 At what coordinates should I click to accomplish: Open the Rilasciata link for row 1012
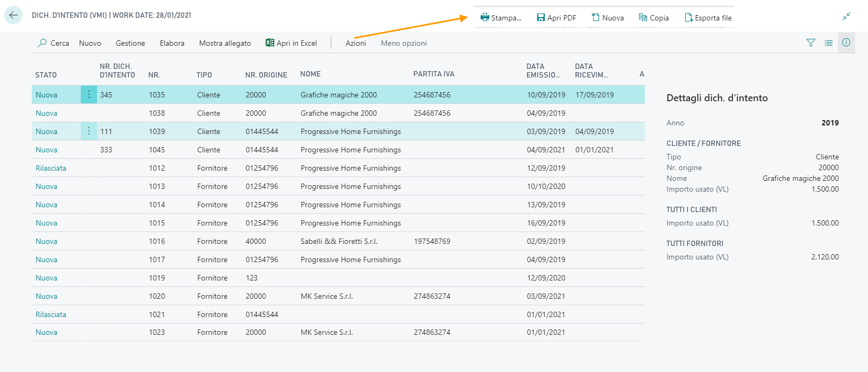click(x=51, y=168)
